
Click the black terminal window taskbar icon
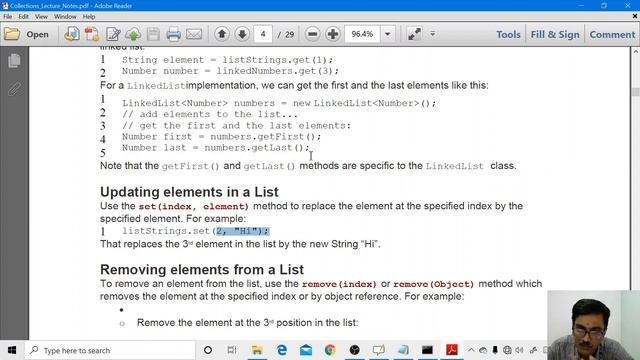tap(427, 350)
